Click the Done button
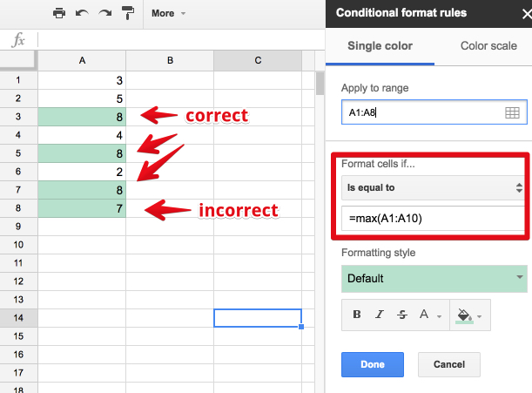 [x=373, y=364]
